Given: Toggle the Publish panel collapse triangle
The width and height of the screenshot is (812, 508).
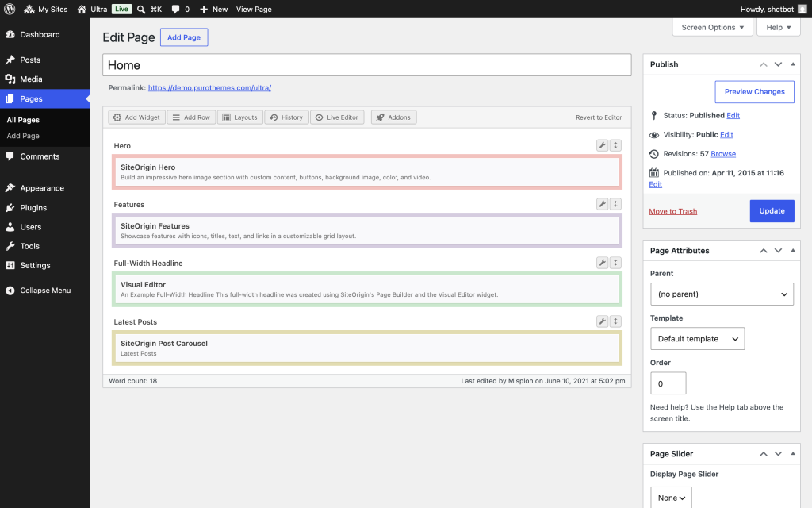Looking at the screenshot, I should (793, 64).
